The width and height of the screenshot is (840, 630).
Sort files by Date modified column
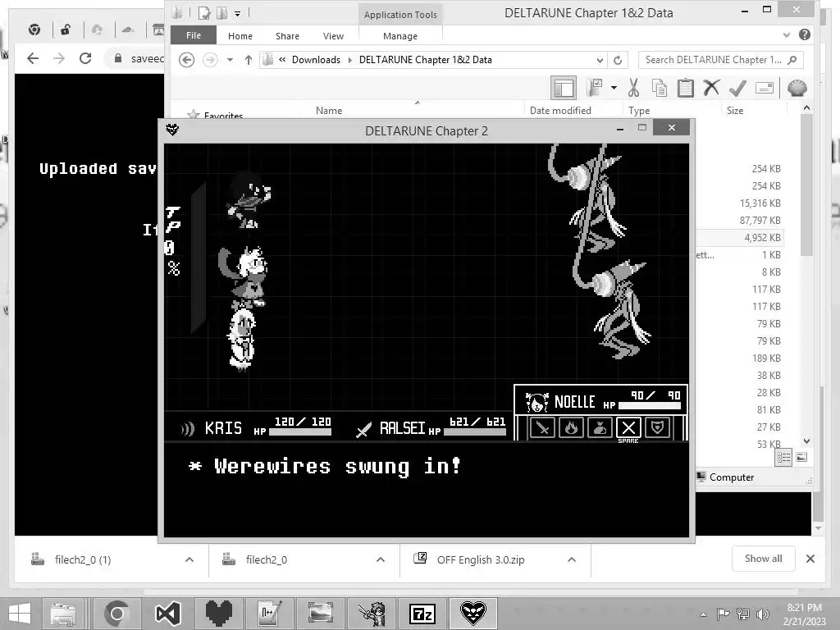point(560,111)
